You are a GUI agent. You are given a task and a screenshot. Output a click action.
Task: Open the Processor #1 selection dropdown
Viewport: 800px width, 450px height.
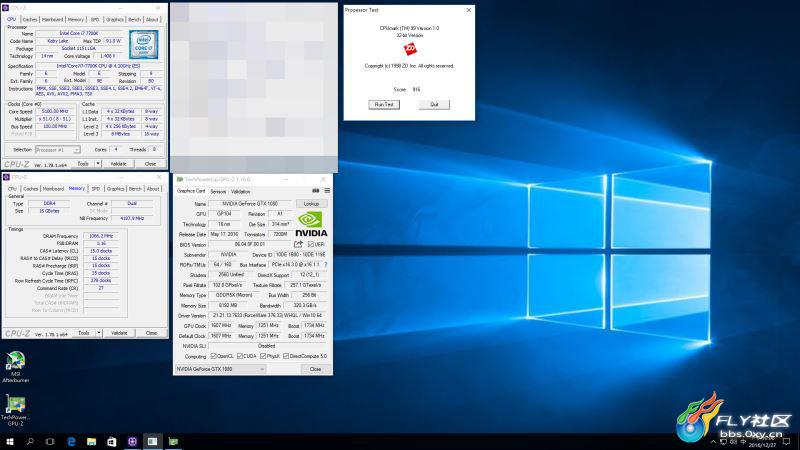(58, 150)
